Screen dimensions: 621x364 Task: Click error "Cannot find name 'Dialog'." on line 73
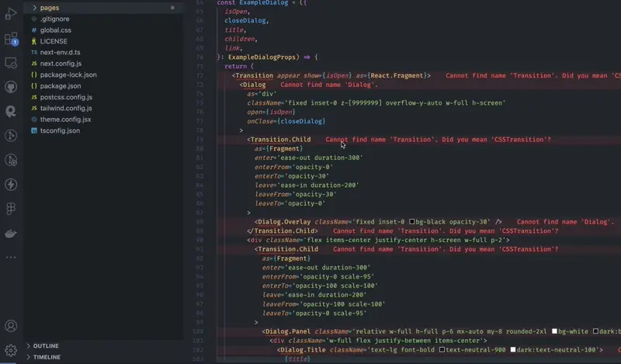(x=329, y=85)
